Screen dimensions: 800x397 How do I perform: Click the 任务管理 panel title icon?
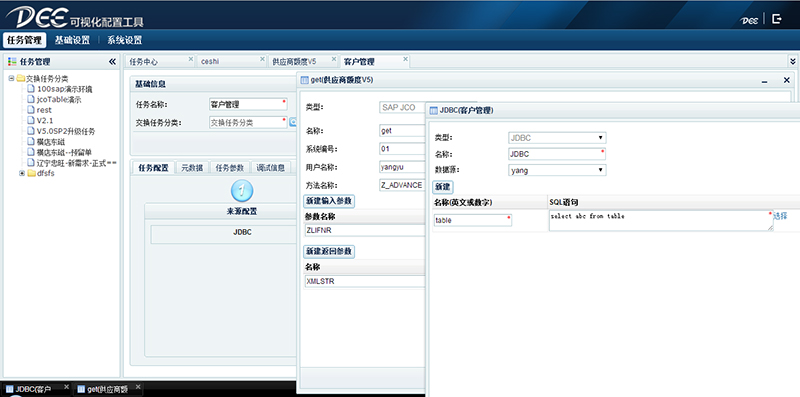12,62
